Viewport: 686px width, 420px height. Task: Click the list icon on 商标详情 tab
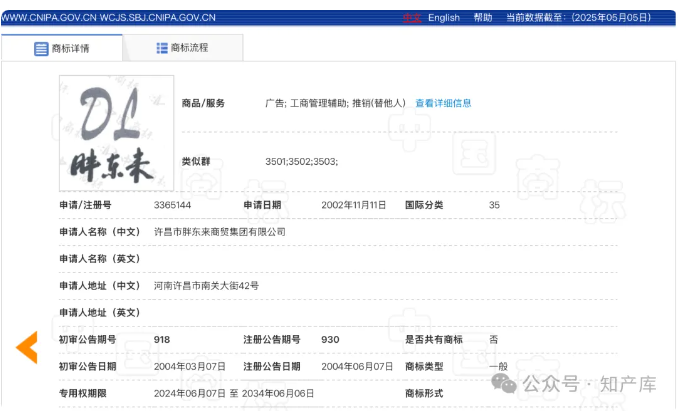[x=41, y=48]
